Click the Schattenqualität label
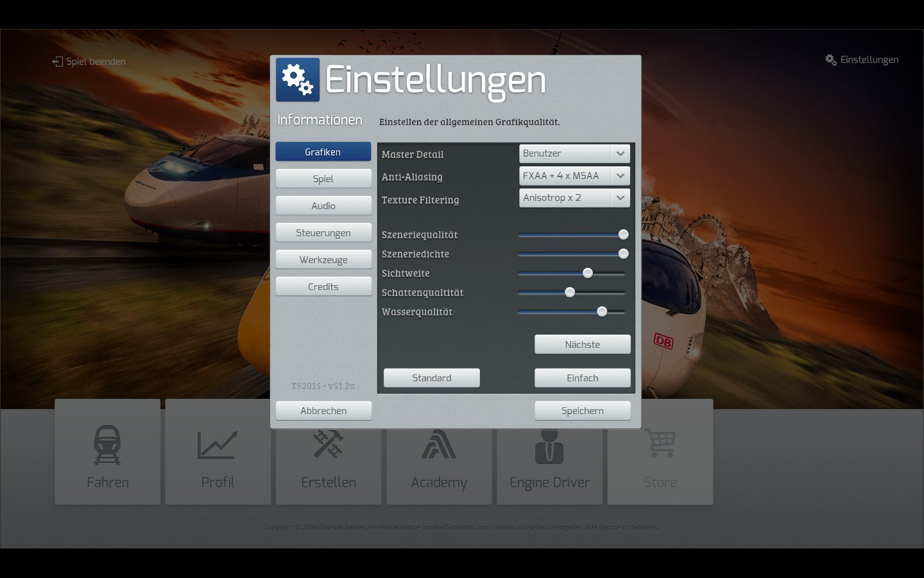 click(x=422, y=292)
